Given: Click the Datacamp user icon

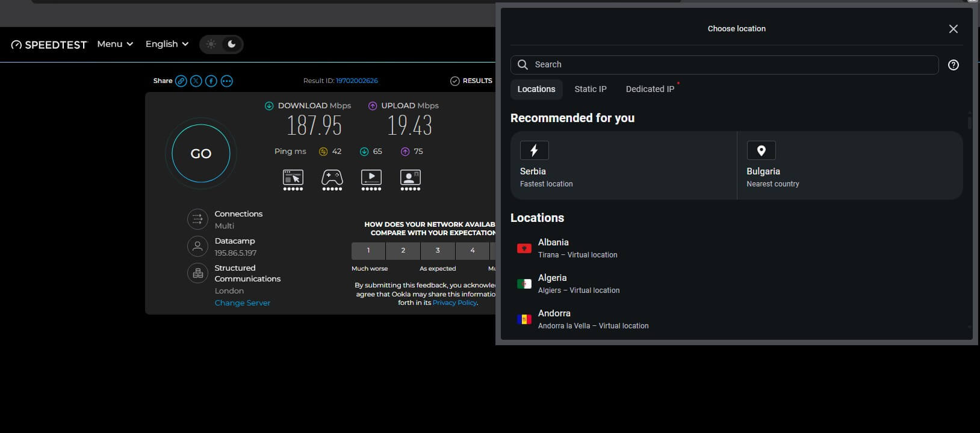Looking at the screenshot, I should pos(197,247).
